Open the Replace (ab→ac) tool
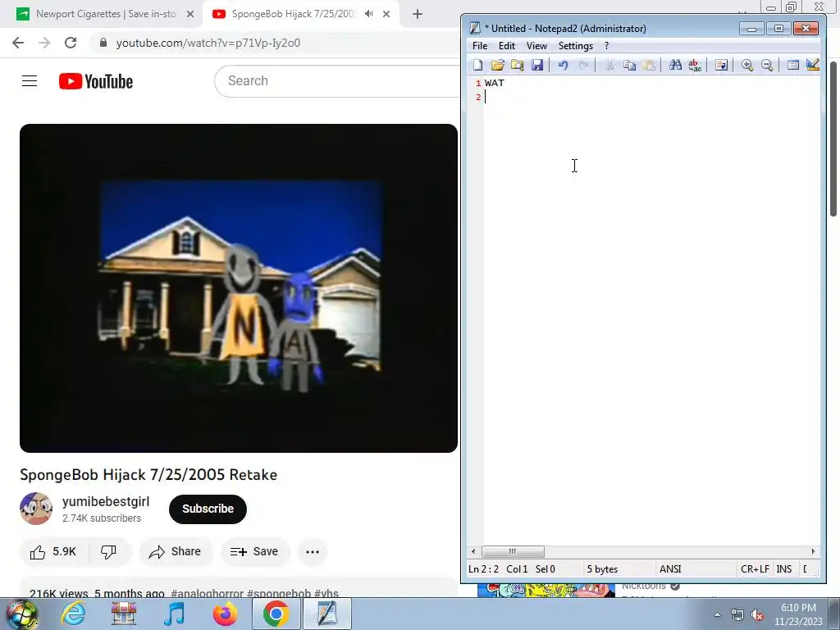The width and height of the screenshot is (840, 630). click(695, 66)
